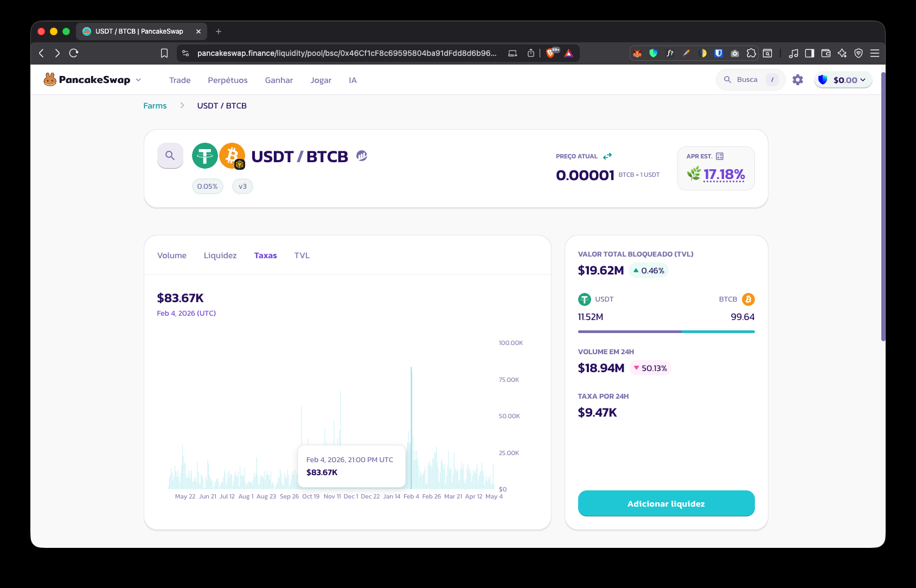Screen dimensions: 916x588
Task: Click the page vertical scrollbar
Action: click(883, 206)
